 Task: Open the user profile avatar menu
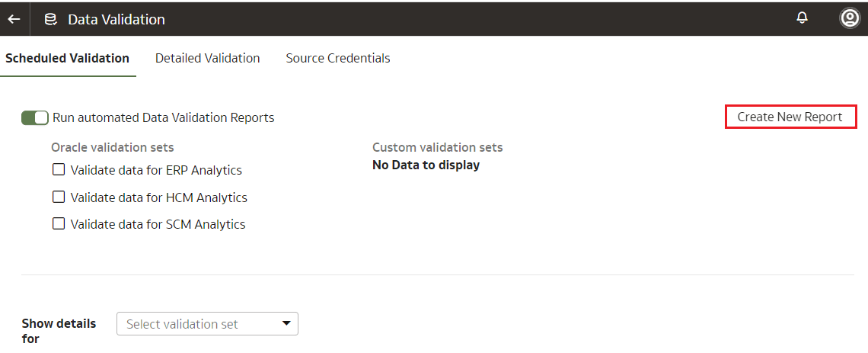(x=849, y=18)
